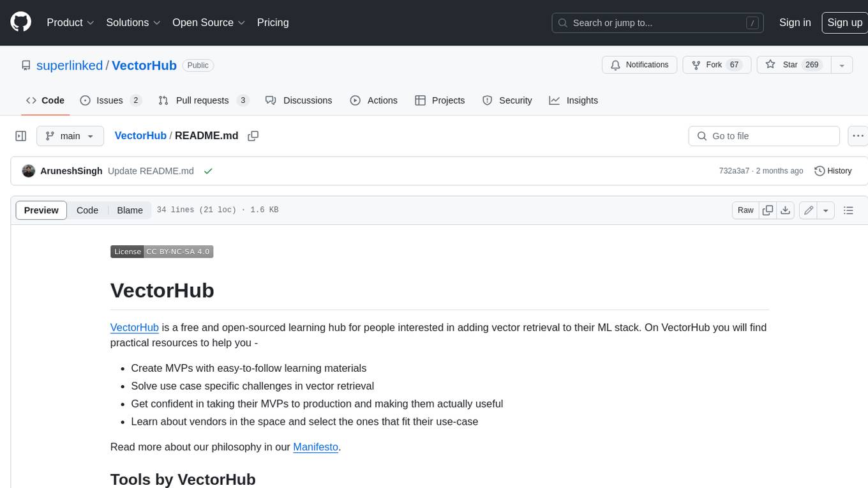Switch to the Insights tab
The image size is (868, 488).
click(574, 100)
